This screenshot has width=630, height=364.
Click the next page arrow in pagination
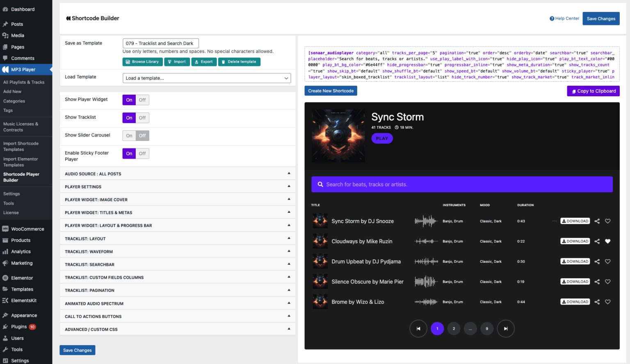(x=506, y=329)
